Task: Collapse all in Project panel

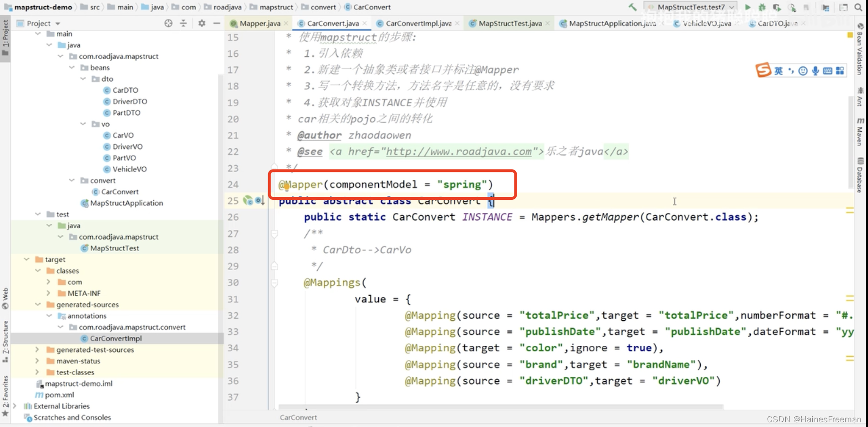Action: pyautogui.click(x=183, y=23)
